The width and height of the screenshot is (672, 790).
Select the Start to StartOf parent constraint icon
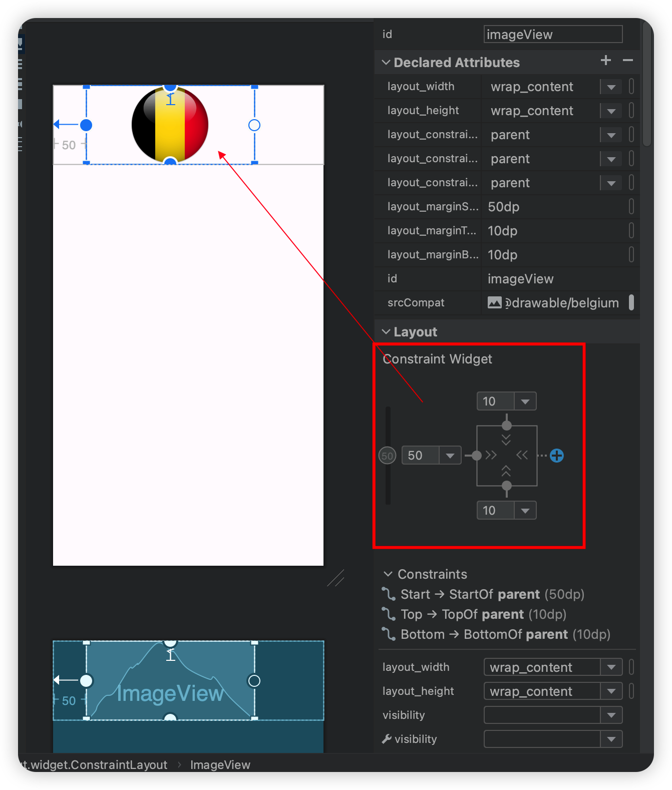click(389, 594)
